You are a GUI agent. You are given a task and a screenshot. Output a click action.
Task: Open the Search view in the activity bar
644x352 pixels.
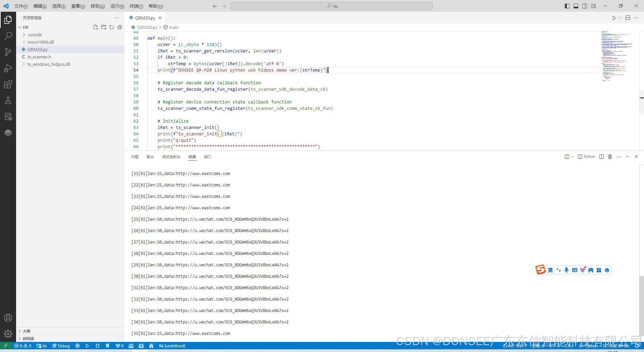[x=8, y=36]
